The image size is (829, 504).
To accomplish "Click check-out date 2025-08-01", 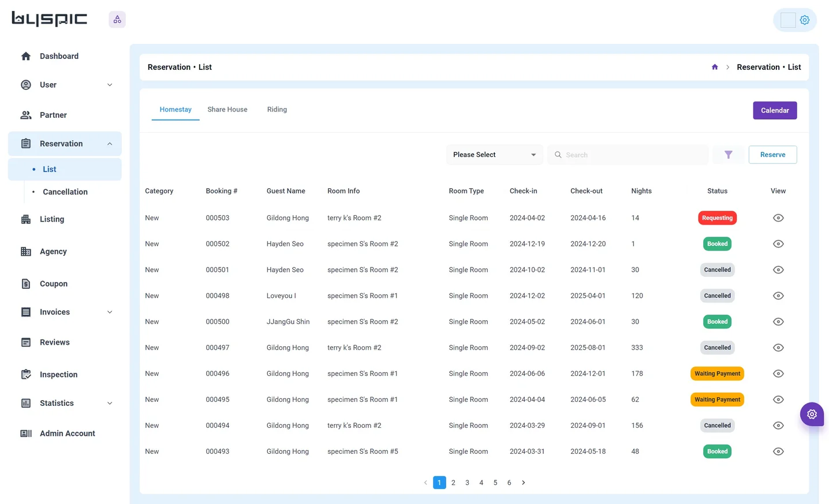I will (588, 348).
